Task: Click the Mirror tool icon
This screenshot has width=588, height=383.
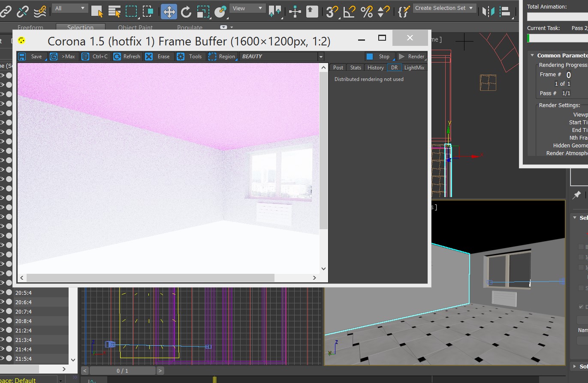Action: (x=488, y=12)
